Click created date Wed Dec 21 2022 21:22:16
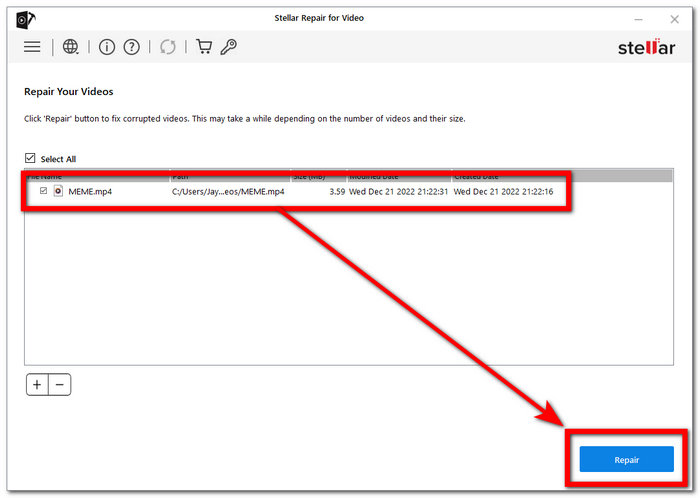The width and height of the screenshot is (700, 498). coord(503,192)
